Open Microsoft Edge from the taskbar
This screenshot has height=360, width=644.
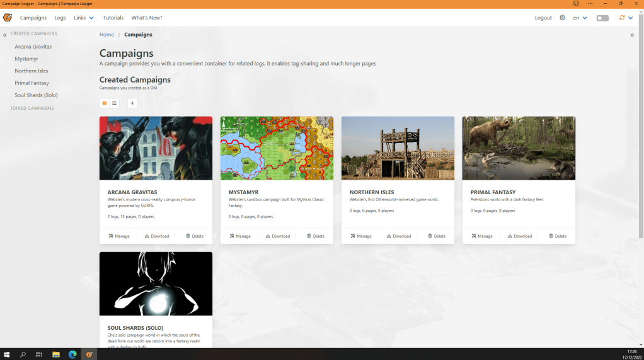pos(72,354)
